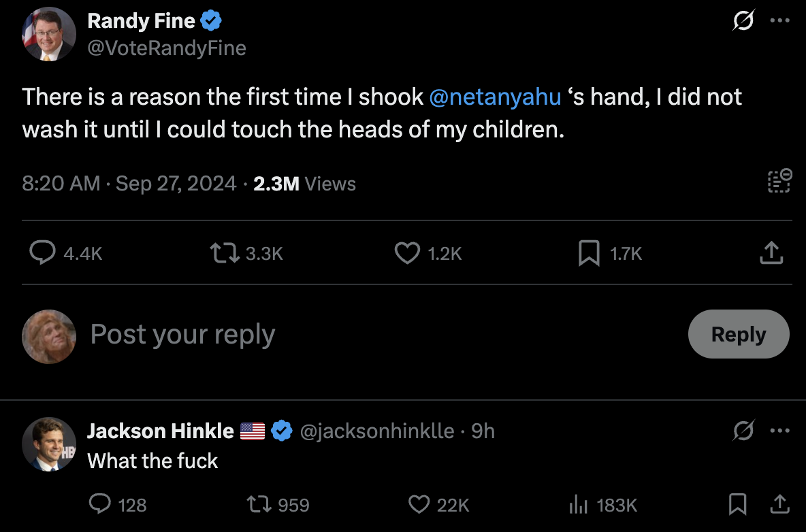Like Jackson Hinkle's reply with 22K likes
The width and height of the screenshot is (806, 532).
418,505
